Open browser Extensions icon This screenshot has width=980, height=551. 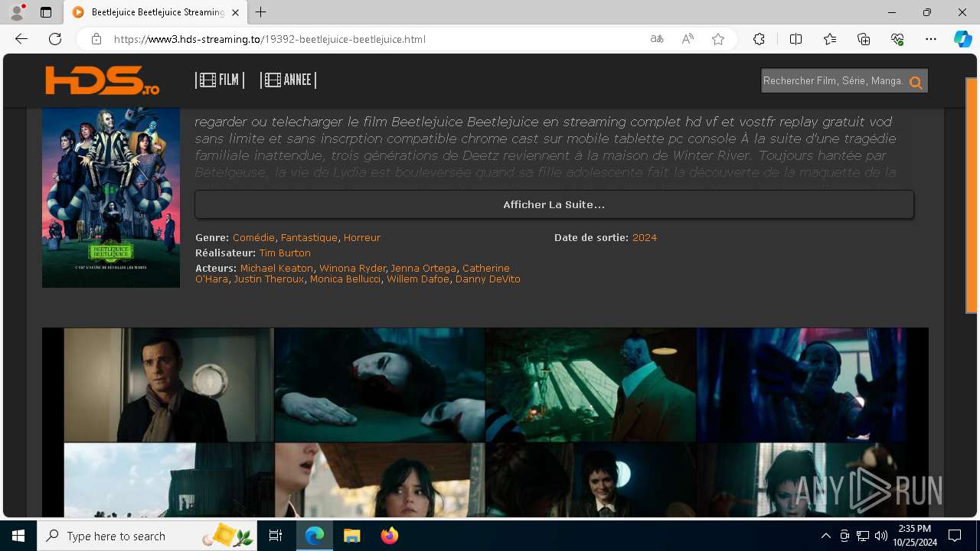[759, 39]
